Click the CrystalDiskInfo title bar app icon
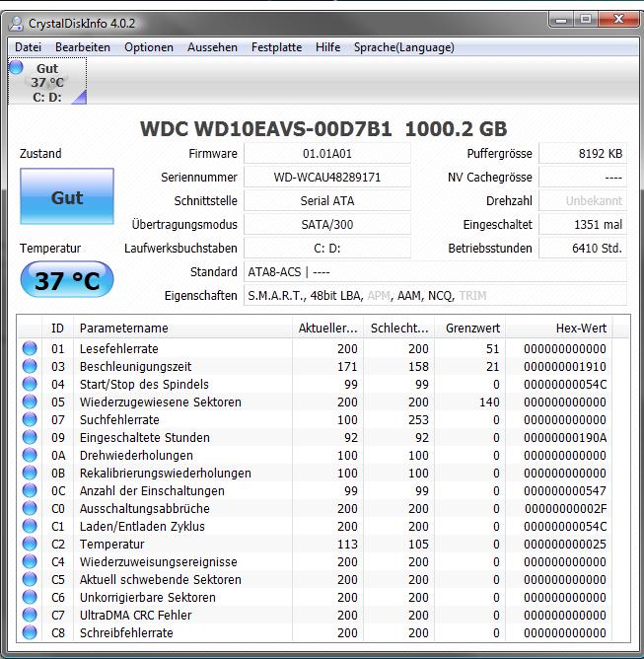Viewport: 644px width, 659px height. click(16, 23)
